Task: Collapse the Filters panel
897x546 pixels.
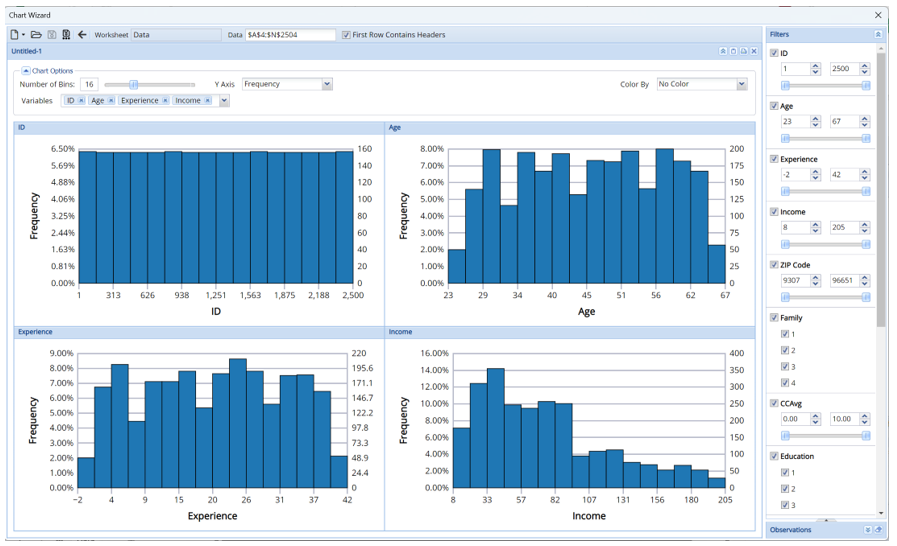Action: [877, 34]
